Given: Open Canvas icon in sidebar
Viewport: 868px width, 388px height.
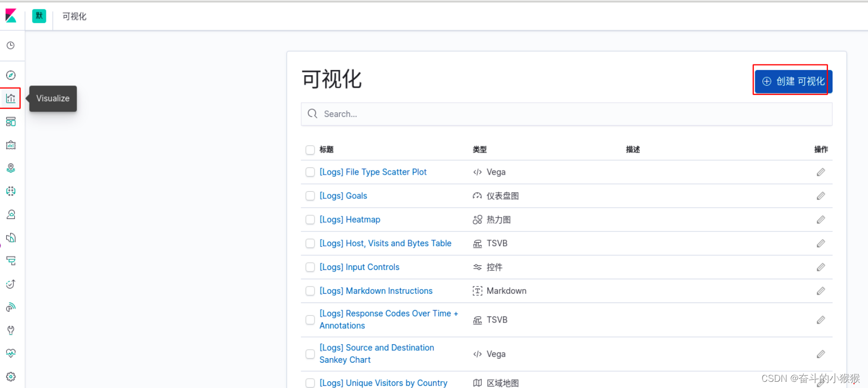Looking at the screenshot, I should coord(11,145).
